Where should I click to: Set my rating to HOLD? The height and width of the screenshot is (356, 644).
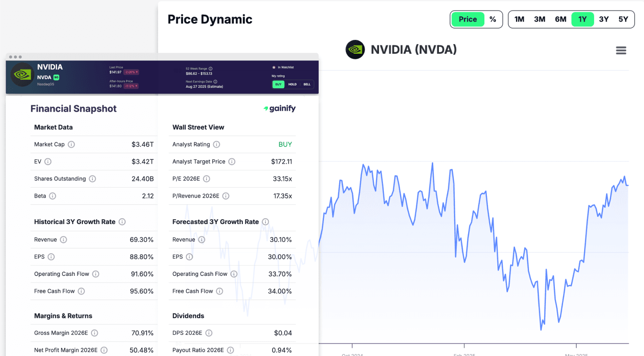tap(292, 84)
